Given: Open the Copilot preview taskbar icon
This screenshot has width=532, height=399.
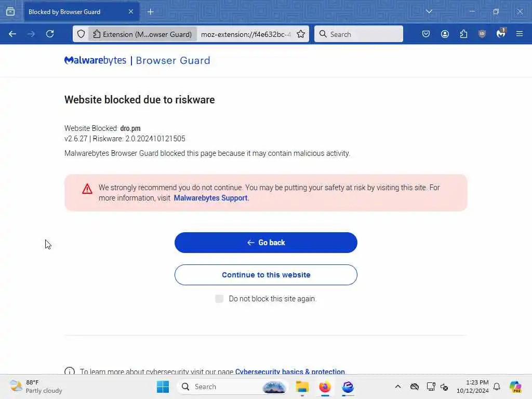Looking at the screenshot, I should click(x=515, y=387).
